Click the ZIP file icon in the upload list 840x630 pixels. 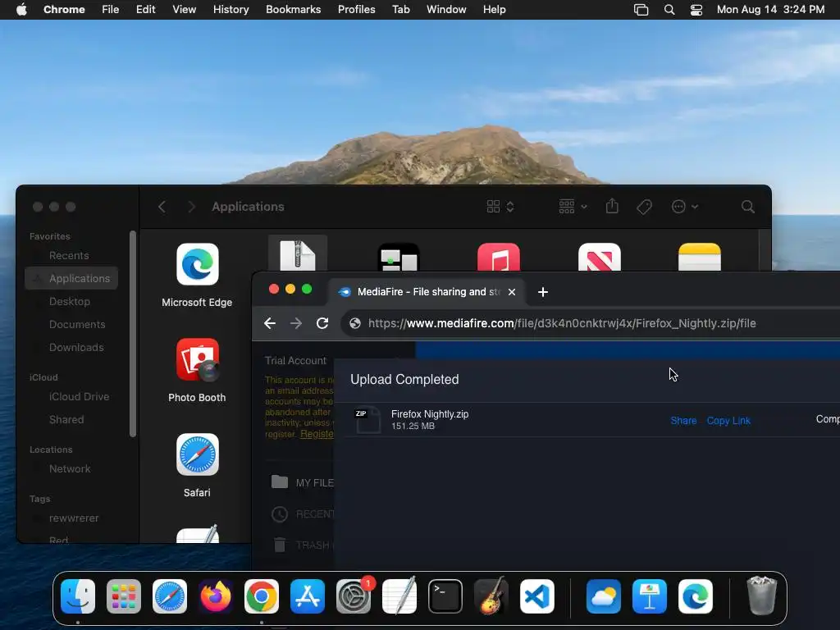point(367,420)
